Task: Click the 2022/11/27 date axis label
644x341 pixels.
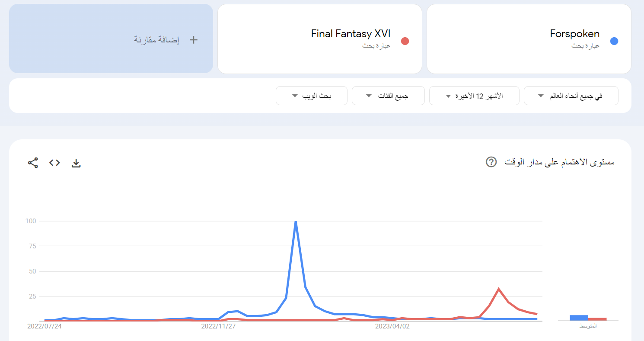Action: [x=218, y=326]
